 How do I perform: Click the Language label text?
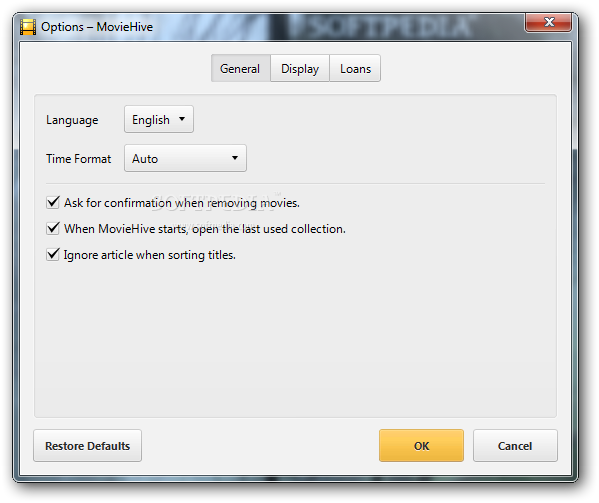[x=72, y=120]
